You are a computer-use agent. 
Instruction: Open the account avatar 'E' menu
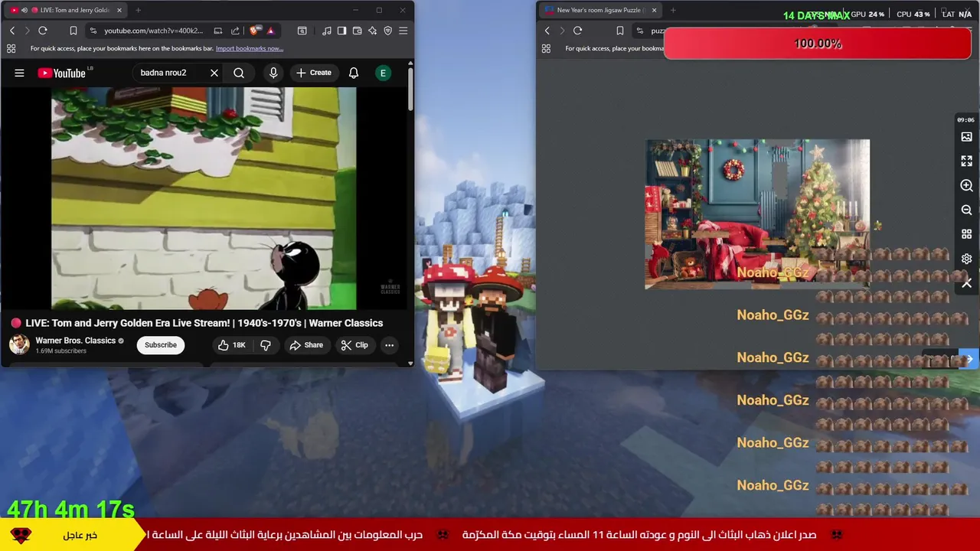coord(383,73)
